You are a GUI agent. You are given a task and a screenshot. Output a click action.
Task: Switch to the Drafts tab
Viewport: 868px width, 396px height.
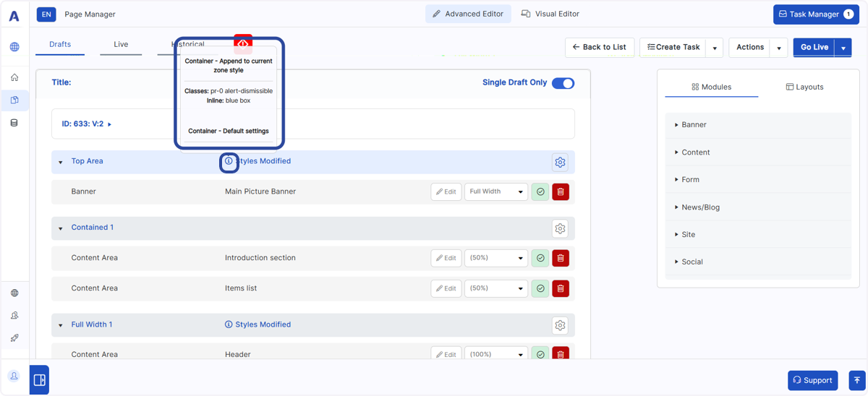pos(60,45)
